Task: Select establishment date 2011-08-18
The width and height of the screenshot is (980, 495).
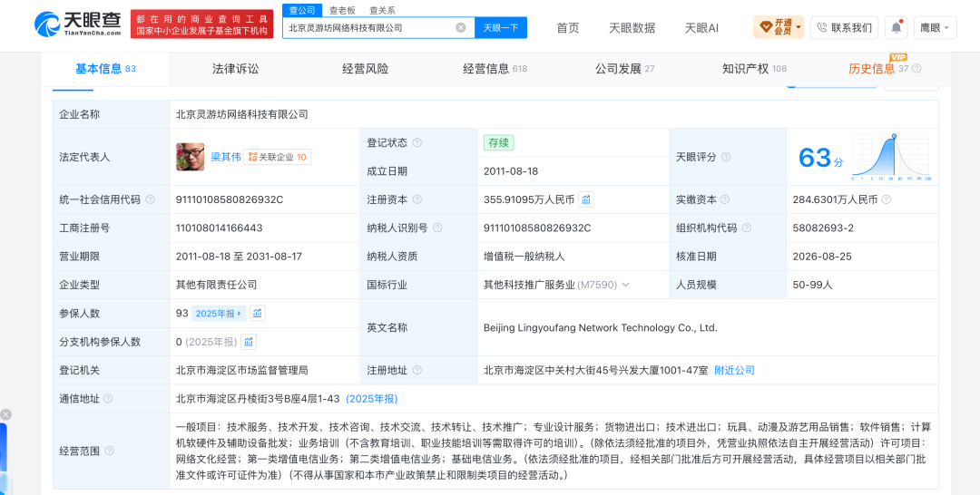Action: click(511, 171)
